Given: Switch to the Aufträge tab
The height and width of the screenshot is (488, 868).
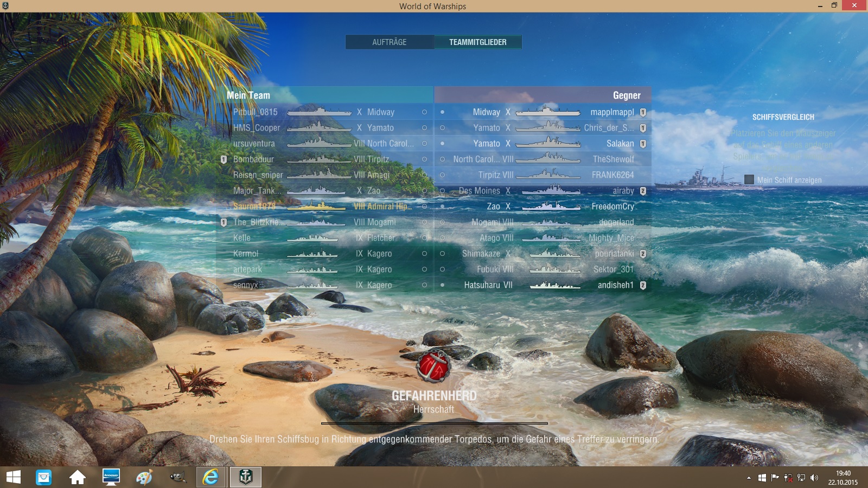Looking at the screenshot, I should coord(389,42).
